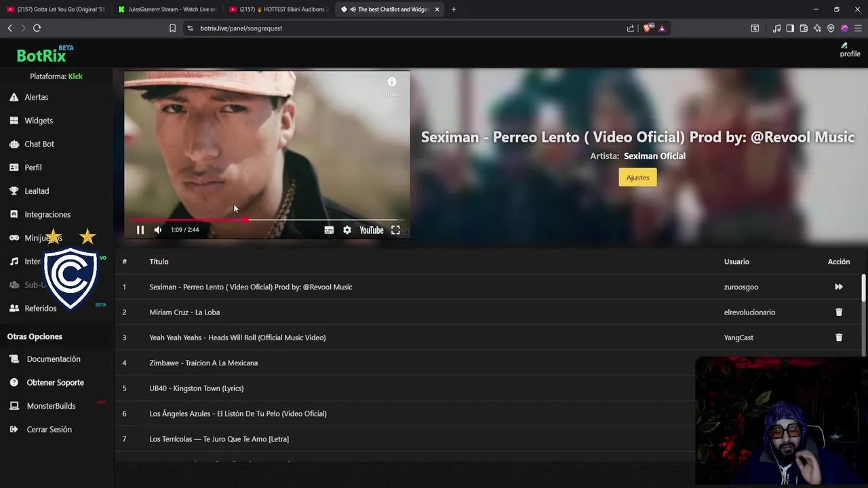Click the song queue scrollbar
Screen dimensions: 868x488
[863, 288]
